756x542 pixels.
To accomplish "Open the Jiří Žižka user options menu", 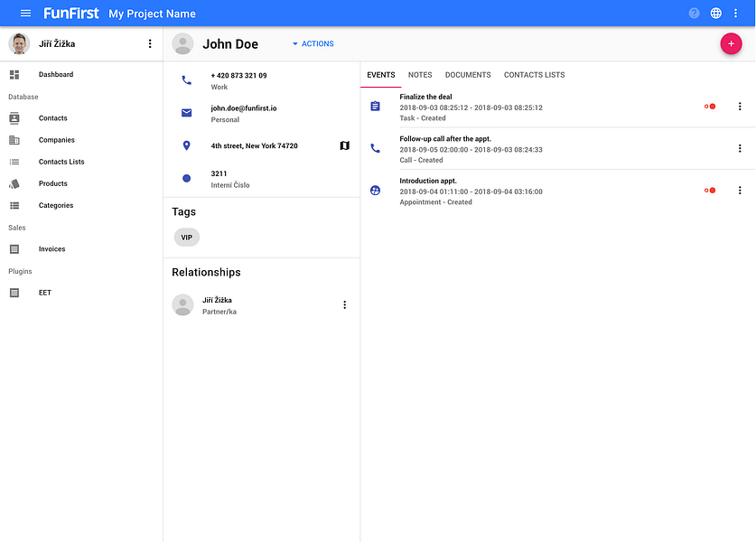I will [150, 44].
